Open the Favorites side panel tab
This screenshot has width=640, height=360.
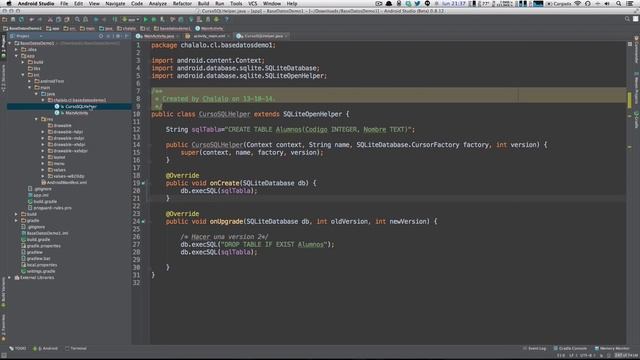pyautogui.click(x=4, y=327)
